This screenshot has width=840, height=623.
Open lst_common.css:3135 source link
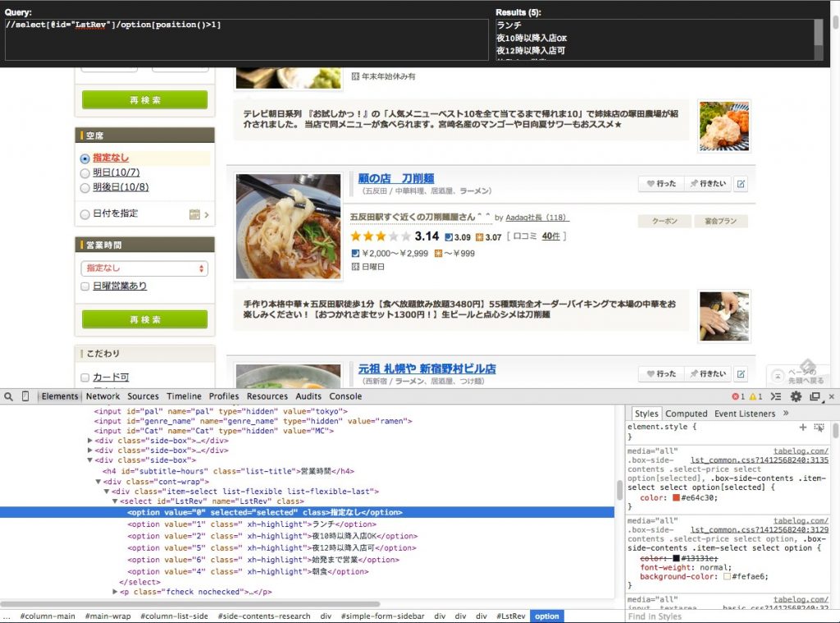[x=759, y=460]
